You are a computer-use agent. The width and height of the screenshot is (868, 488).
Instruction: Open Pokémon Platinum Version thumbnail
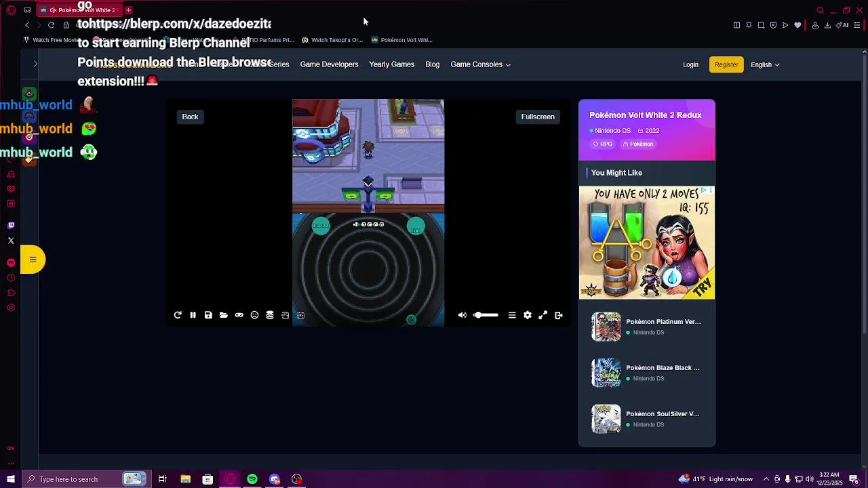coord(606,327)
